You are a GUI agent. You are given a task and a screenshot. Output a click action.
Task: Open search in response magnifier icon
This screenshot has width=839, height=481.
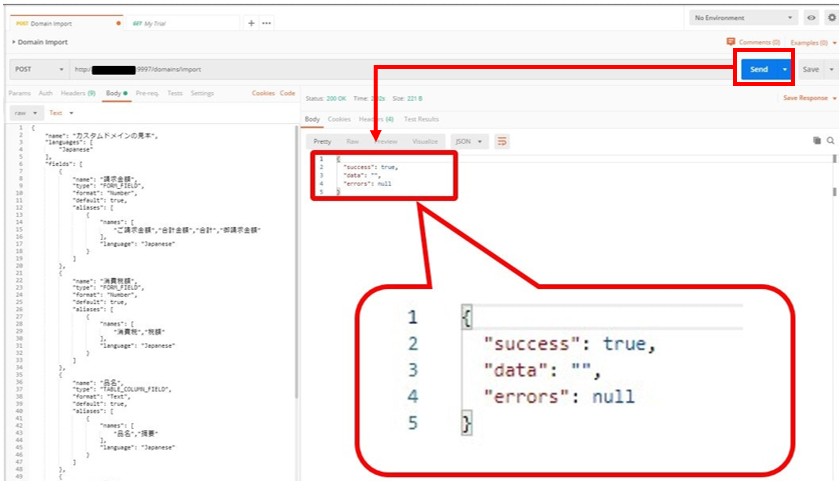[x=830, y=141]
